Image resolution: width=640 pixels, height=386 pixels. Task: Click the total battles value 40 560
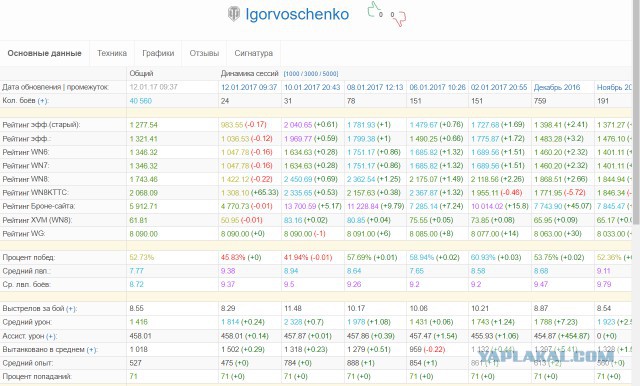tap(140, 101)
